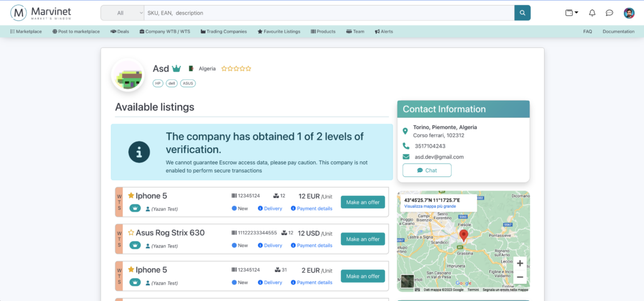Screen dimensions: 644x301
Task: Start a Chat with the company
Action: (x=427, y=170)
